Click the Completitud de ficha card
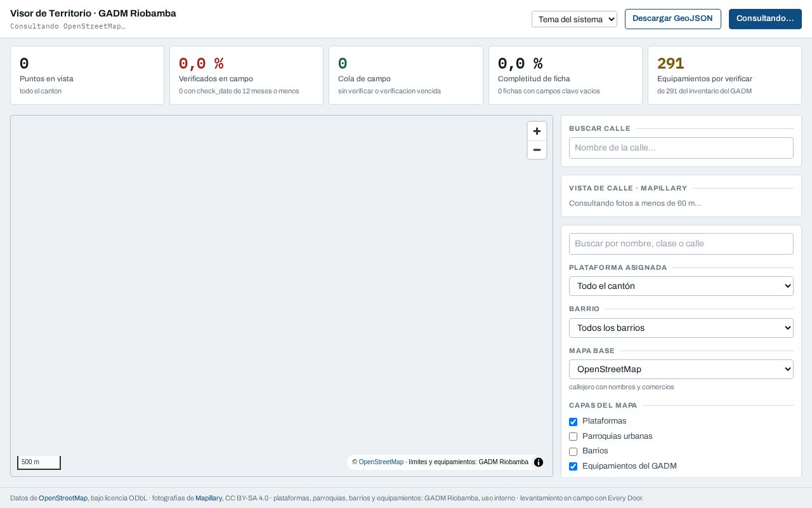This screenshot has height=508, width=812. pos(565,75)
